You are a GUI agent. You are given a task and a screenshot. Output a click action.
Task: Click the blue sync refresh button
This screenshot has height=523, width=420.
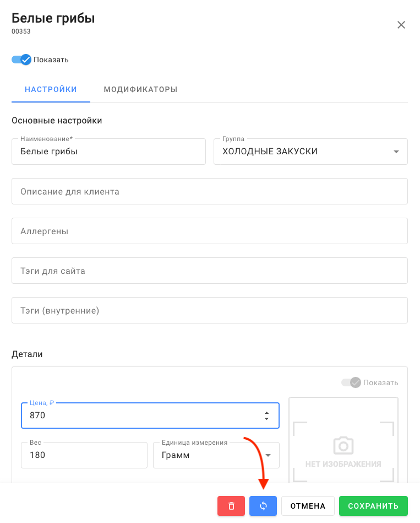pyautogui.click(x=263, y=506)
